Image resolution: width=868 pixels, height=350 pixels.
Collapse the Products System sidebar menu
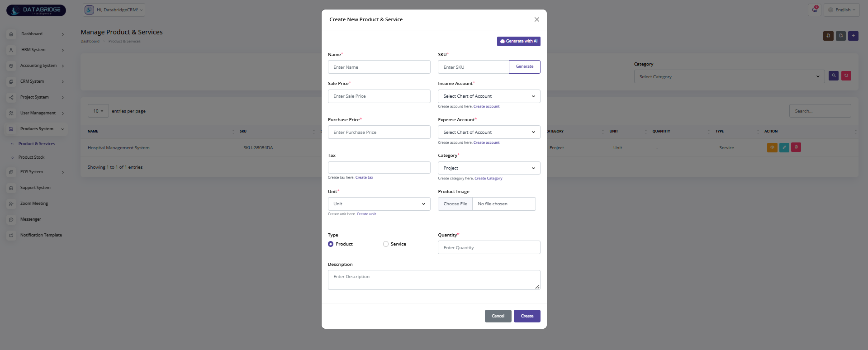pos(36,129)
